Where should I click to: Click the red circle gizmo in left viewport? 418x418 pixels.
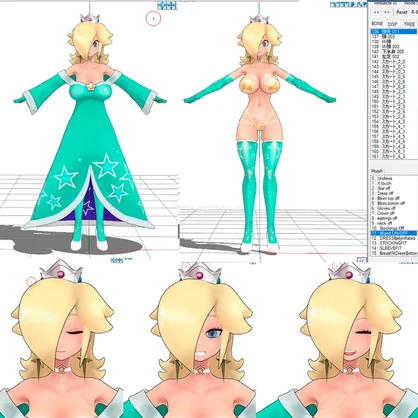point(153,18)
